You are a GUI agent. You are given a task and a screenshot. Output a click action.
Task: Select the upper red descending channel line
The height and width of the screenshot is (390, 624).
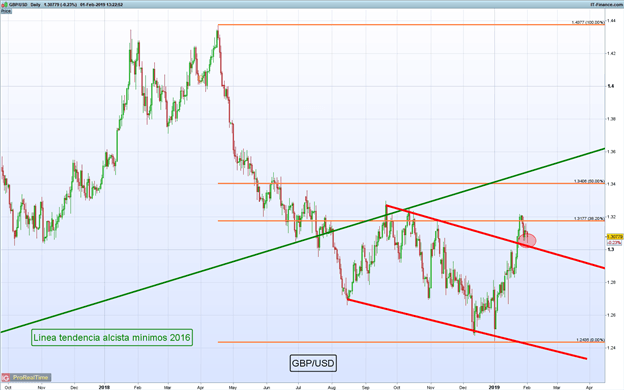495,237
